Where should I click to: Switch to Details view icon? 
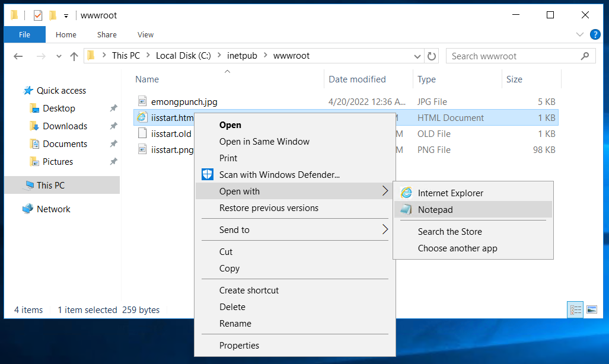[575, 309]
